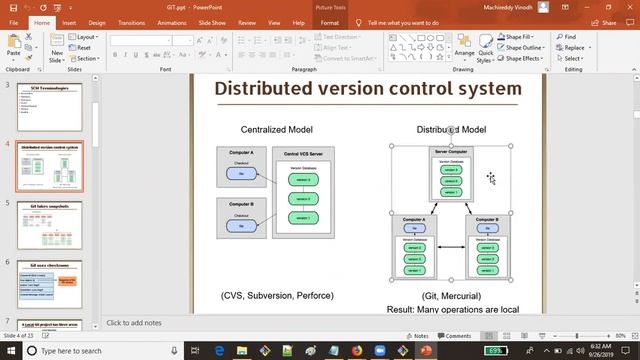Click the Save icon in title bar
This screenshot has width=640, height=360.
(x=13, y=8)
